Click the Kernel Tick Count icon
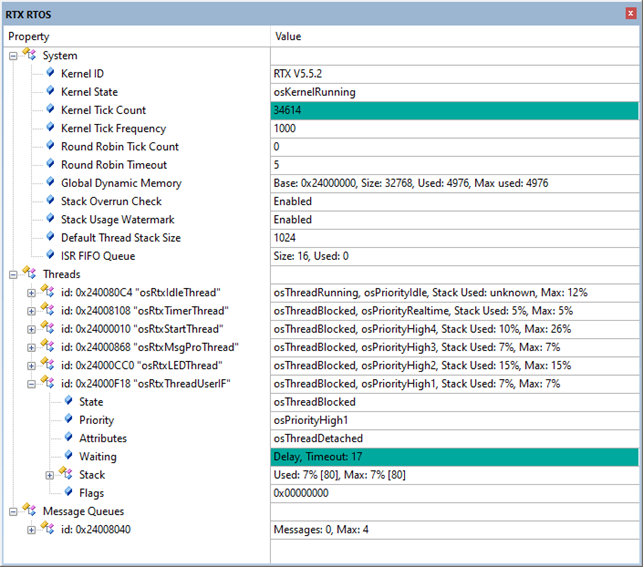This screenshot has height=567, width=643. (50, 109)
